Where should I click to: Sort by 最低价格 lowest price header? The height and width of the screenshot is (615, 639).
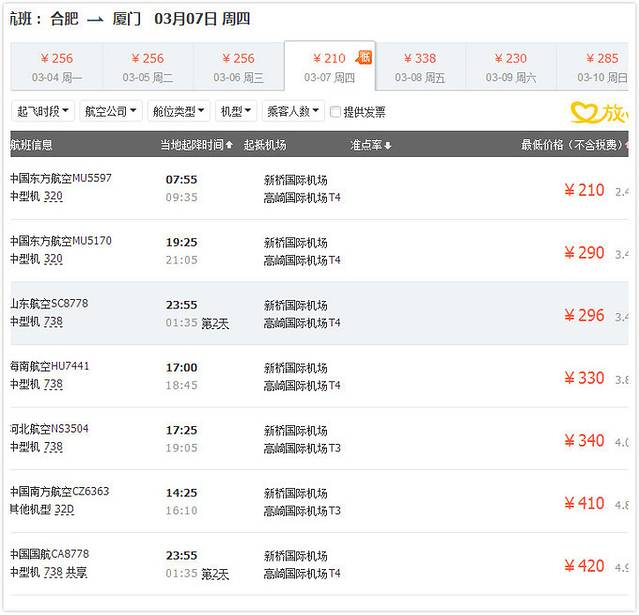coord(574,146)
